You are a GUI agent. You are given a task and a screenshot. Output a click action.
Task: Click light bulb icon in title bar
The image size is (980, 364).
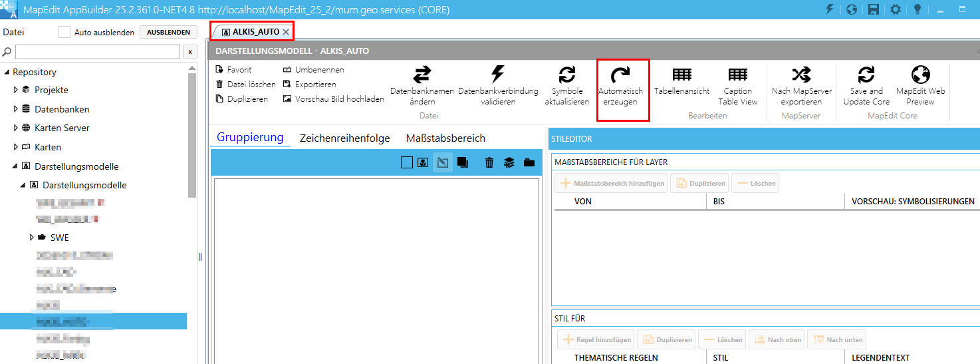pyautogui.click(x=918, y=9)
